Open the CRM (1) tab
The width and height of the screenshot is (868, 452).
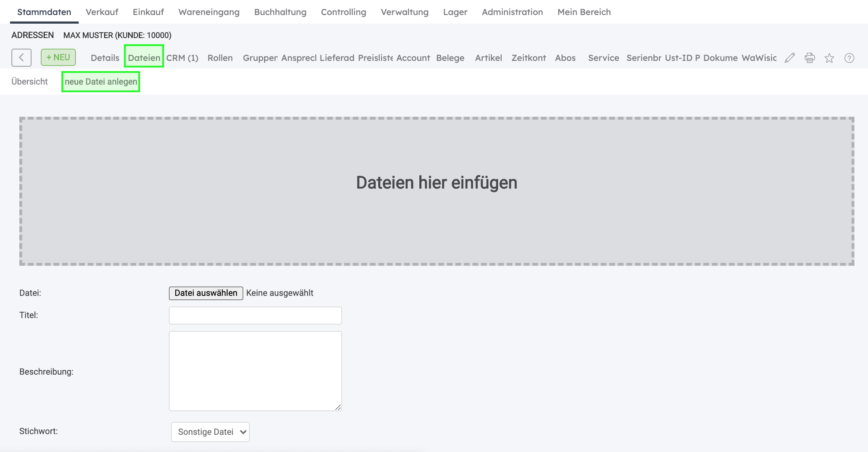(182, 58)
